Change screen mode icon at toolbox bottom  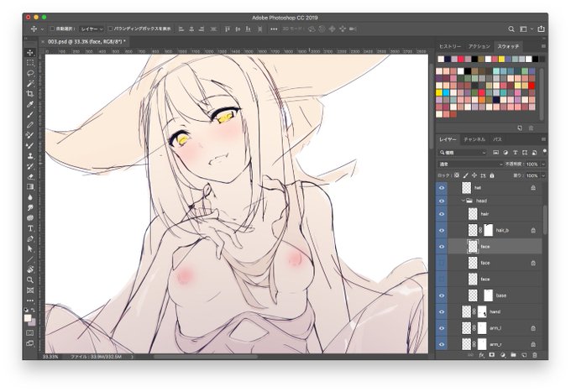click(30, 343)
